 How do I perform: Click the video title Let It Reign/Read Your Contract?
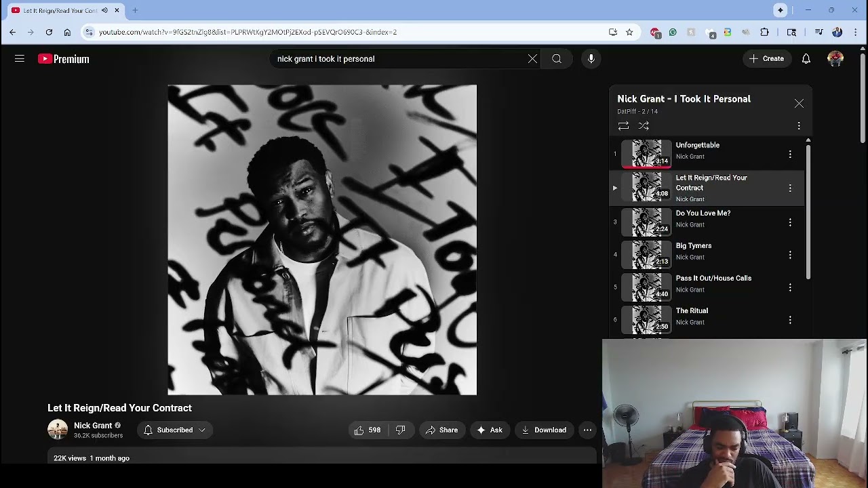[x=119, y=408]
